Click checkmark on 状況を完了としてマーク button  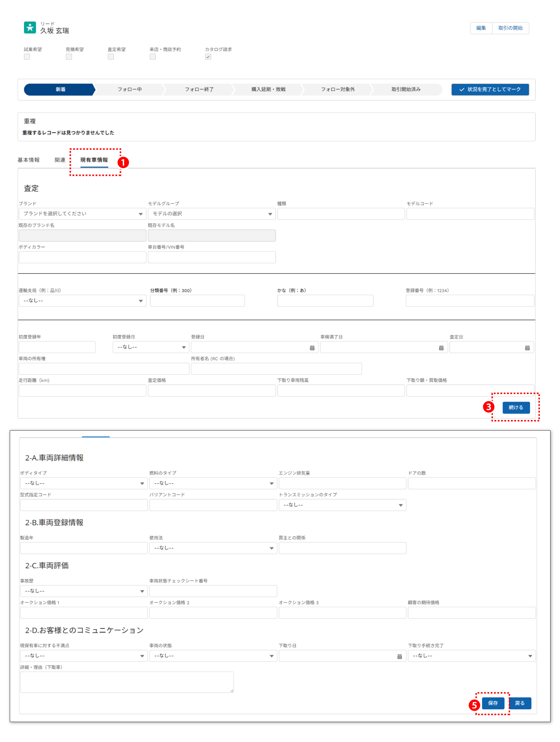click(x=461, y=90)
